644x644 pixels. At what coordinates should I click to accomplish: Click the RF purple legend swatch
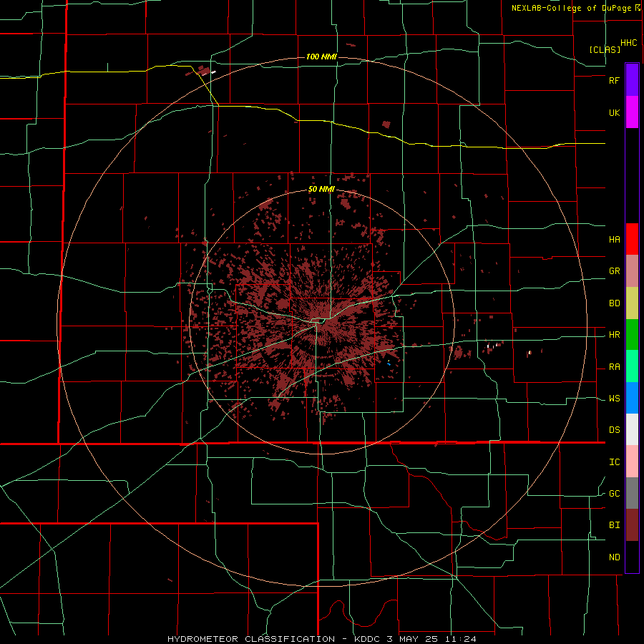632,80
